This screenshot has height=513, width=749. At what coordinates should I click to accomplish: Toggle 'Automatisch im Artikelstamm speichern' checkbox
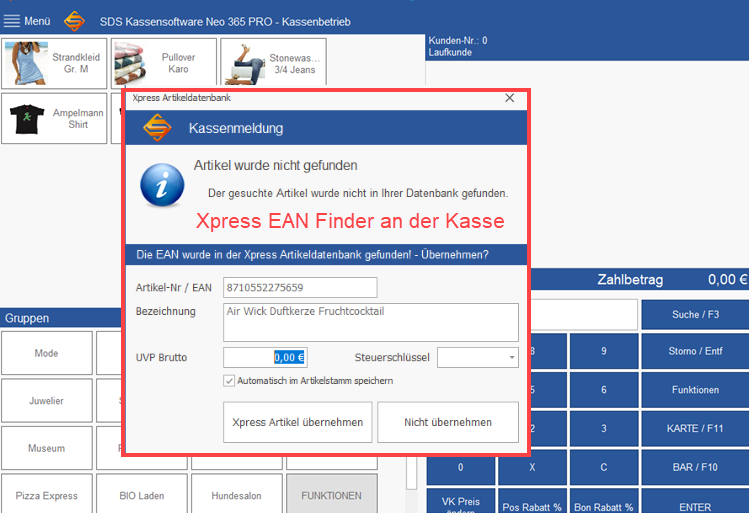[229, 380]
